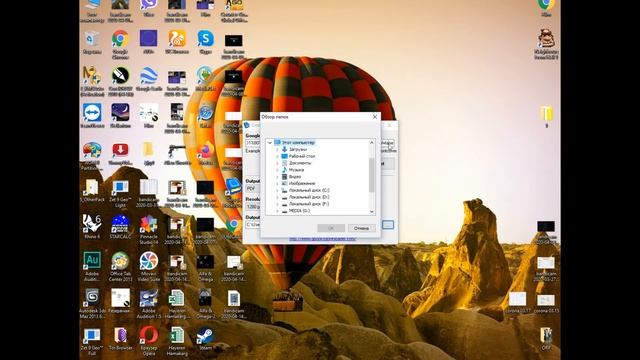Open Adobe Audition Au icon
This screenshot has height=360, width=640.
point(92,267)
